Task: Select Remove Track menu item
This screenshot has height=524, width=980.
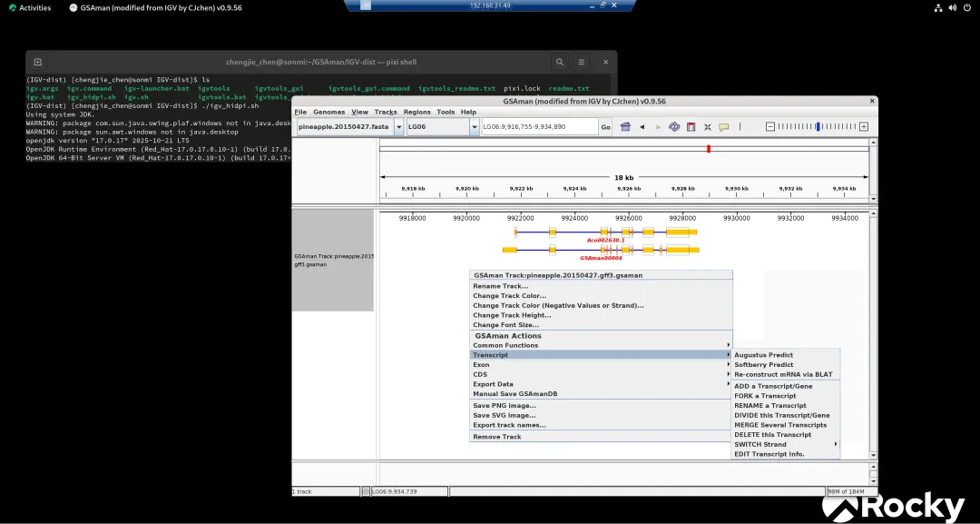Action: pyautogui.click(x=601, y=437)
